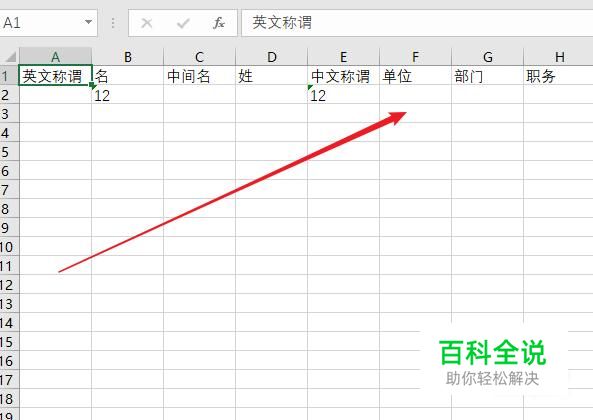Select row 11 header
This screenshot has height=420, width=593.
9,265
